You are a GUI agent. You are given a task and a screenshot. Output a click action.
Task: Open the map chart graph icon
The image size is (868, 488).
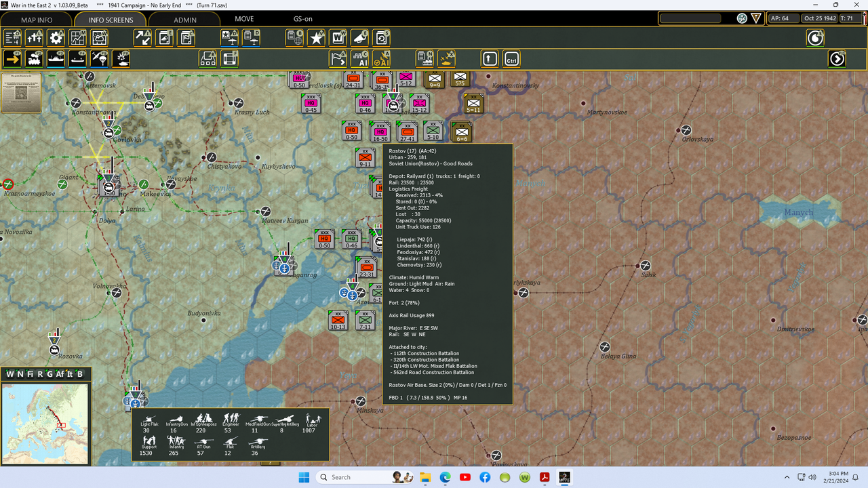click(78, 38)
